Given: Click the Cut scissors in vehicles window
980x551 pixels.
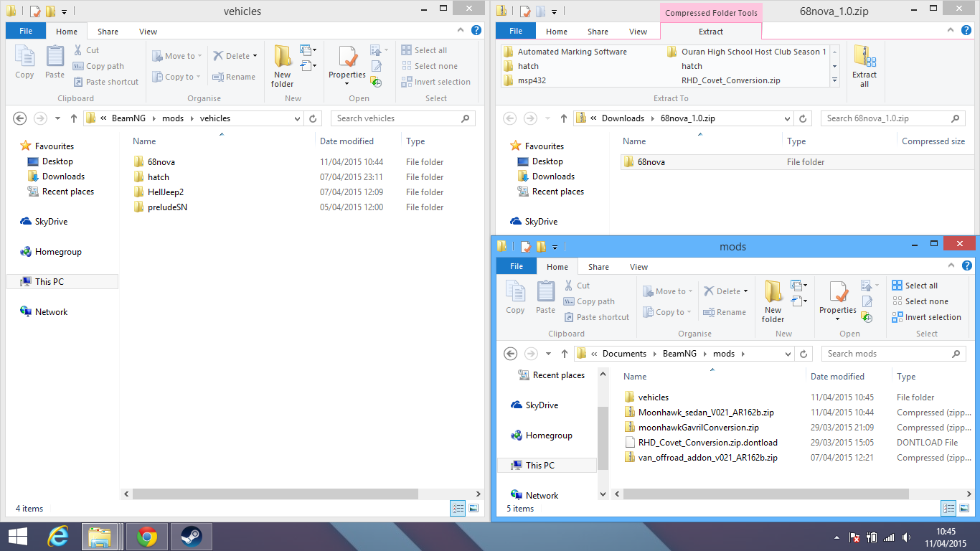Looking at the screenshot, I should (x=78, y=50).
